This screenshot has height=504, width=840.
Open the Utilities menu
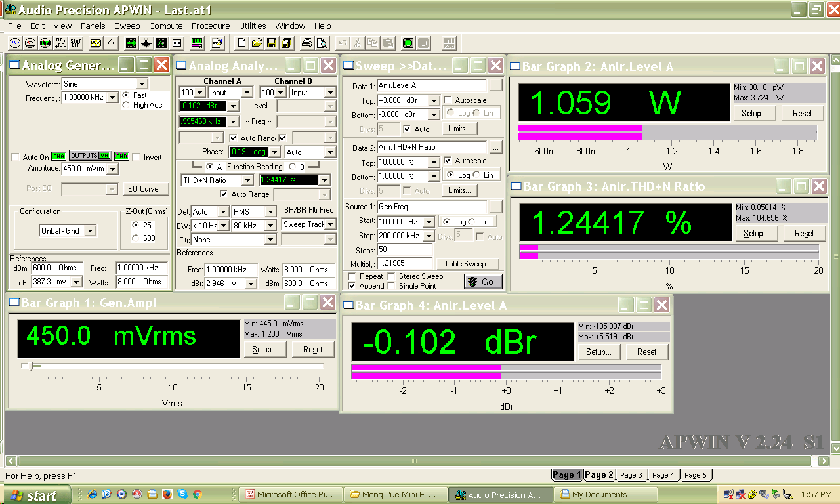253,26
